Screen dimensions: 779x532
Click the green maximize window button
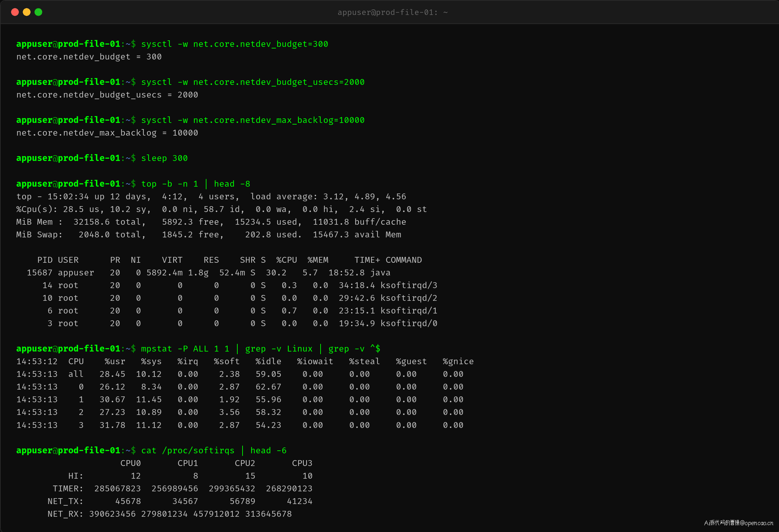(39, 12)
